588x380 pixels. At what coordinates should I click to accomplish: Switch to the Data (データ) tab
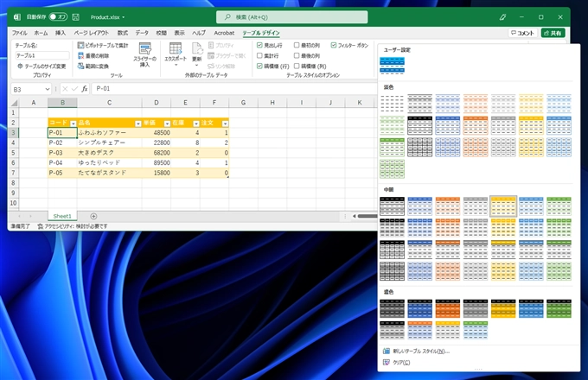pos(142,33)
